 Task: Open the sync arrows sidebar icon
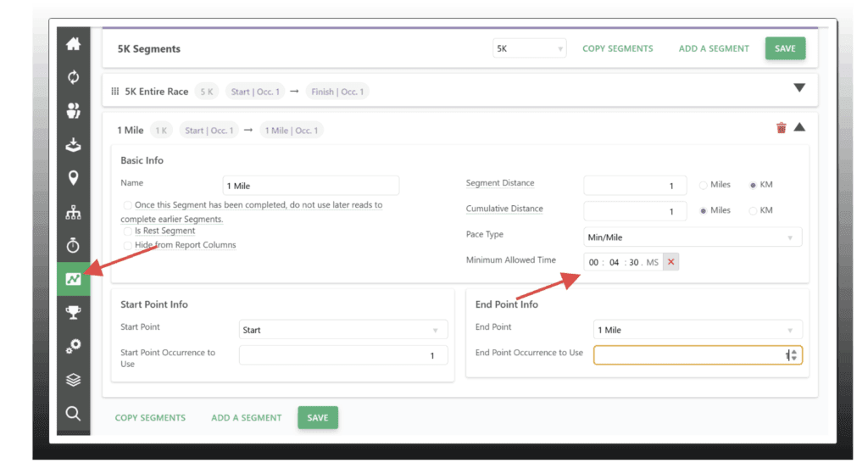(73, 77)
